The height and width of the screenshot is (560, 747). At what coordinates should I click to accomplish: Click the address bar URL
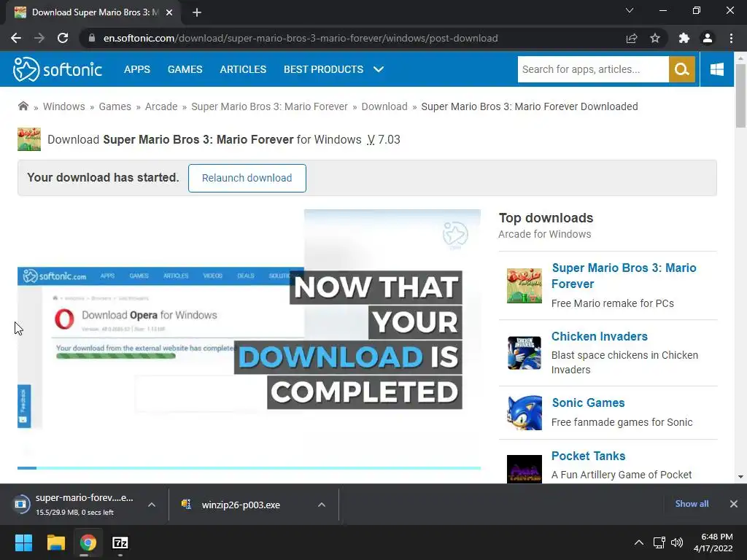point(301,38)
